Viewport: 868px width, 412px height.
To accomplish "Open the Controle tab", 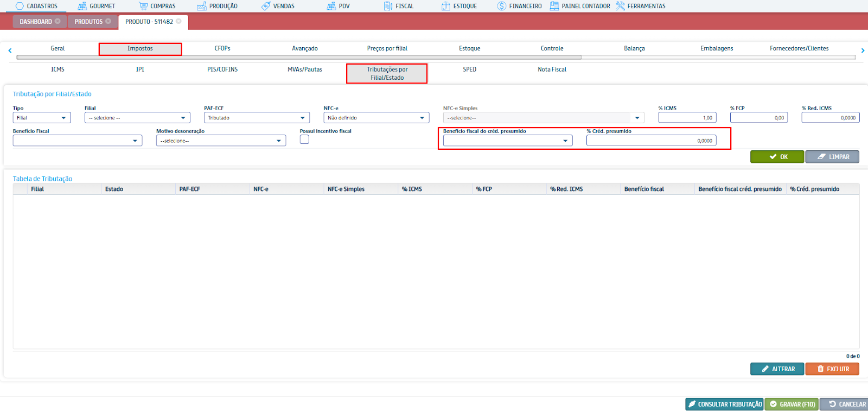I will [x=552, y=48].
